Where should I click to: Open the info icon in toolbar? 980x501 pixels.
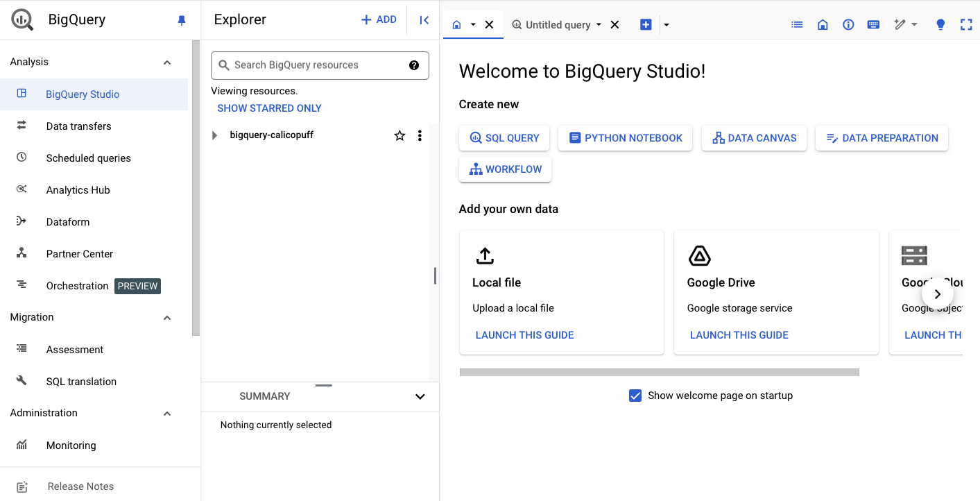click(x=848, y=24)
